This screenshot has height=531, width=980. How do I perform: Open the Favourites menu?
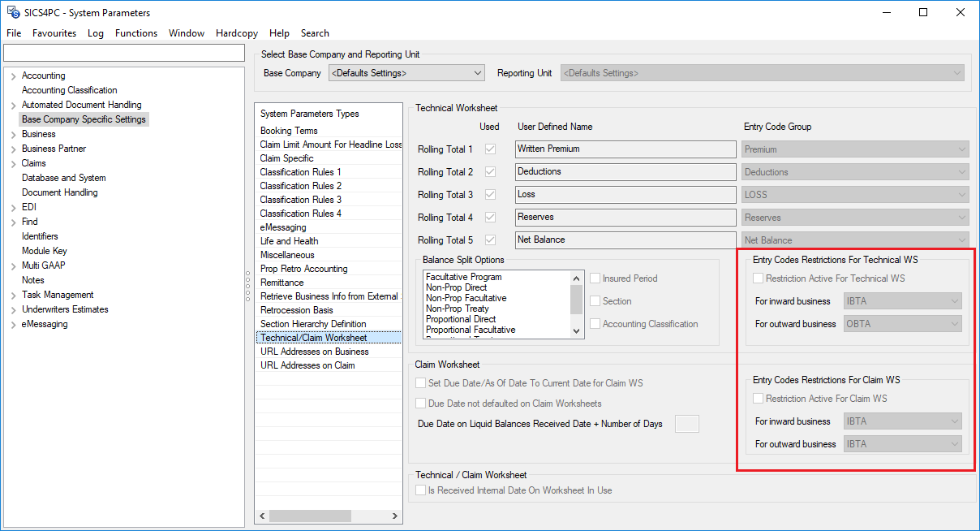pos(54,33)
